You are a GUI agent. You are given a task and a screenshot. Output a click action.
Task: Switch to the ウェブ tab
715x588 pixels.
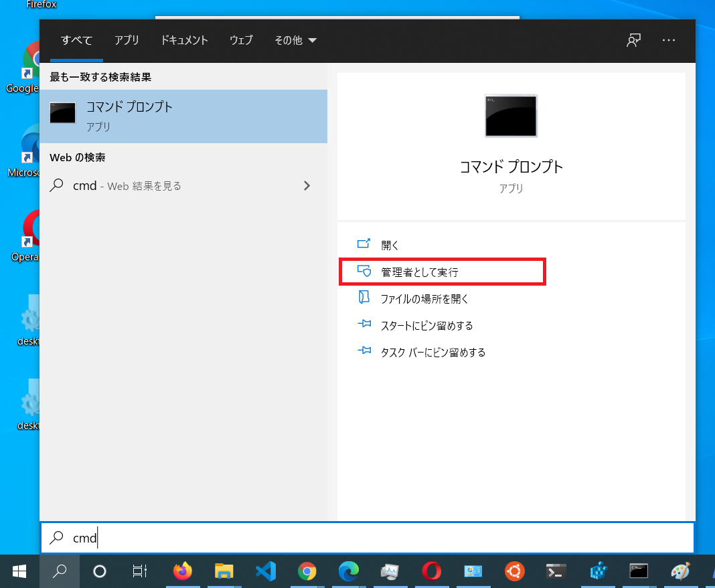point(241,40)
